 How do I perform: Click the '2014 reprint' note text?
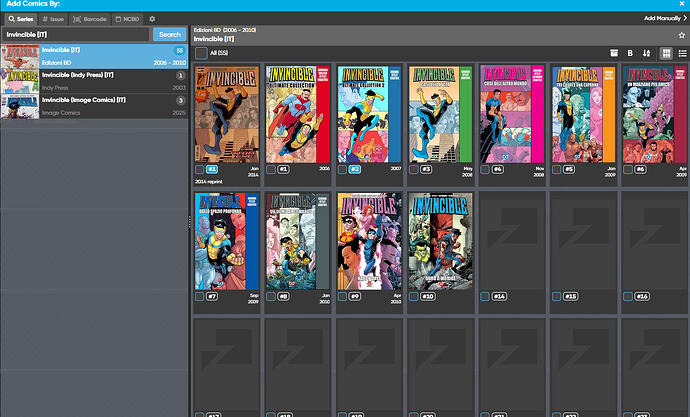coord(209,182)
